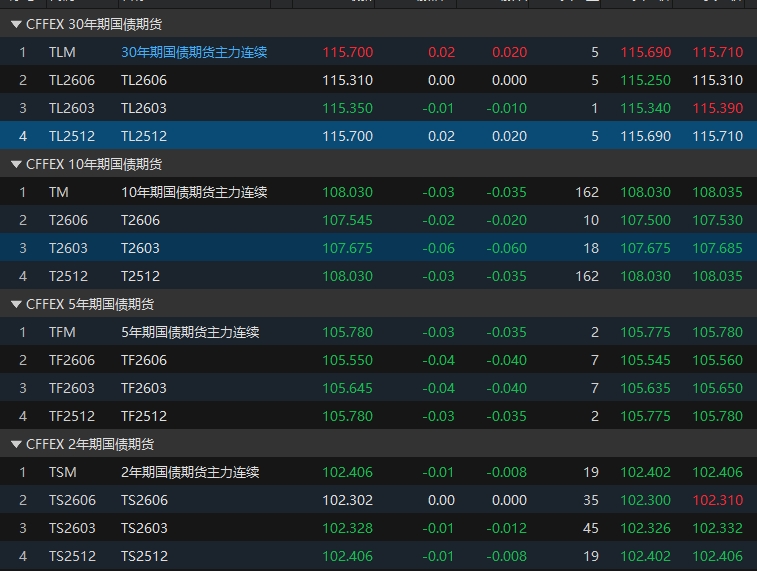
Task: Click TL2512 bid price 115.690
Action: (645, 136)
